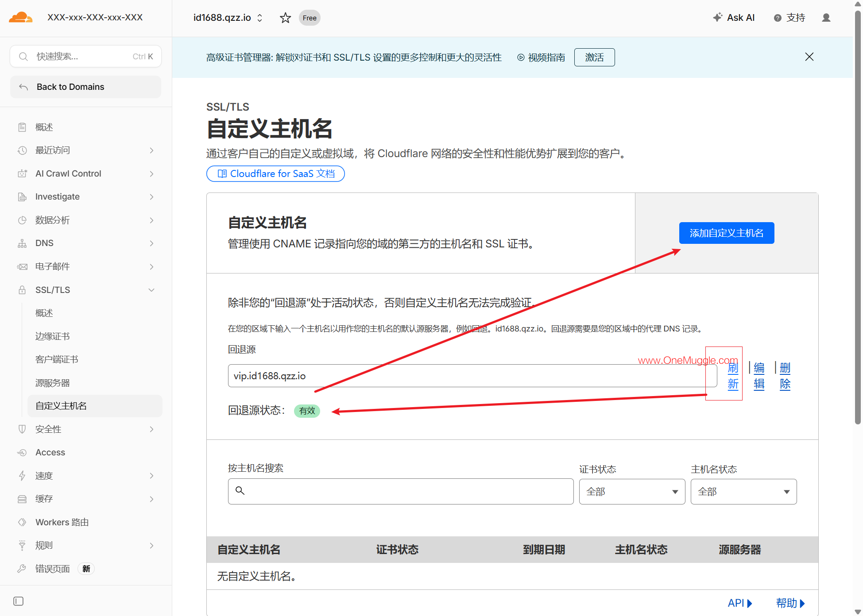Open the domain switcher id1688.qzz.io
The image size is (863, 616).
click(x=228, y=18)
